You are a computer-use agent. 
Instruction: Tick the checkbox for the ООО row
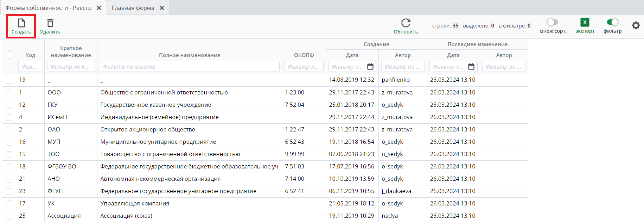click(x=9, y=93)
